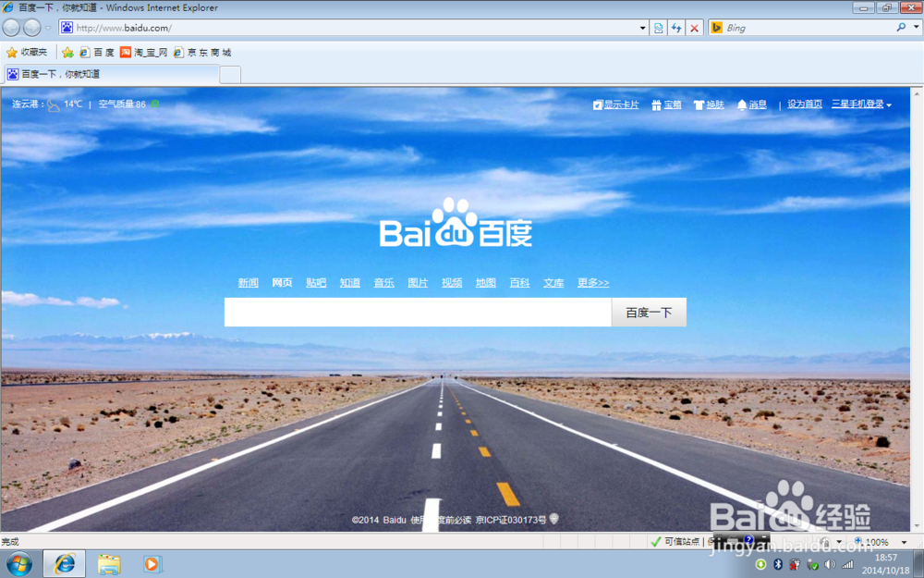Open the 贴吧 tieba category
This screenshot has width=924, height=578.
click(316, 282)
